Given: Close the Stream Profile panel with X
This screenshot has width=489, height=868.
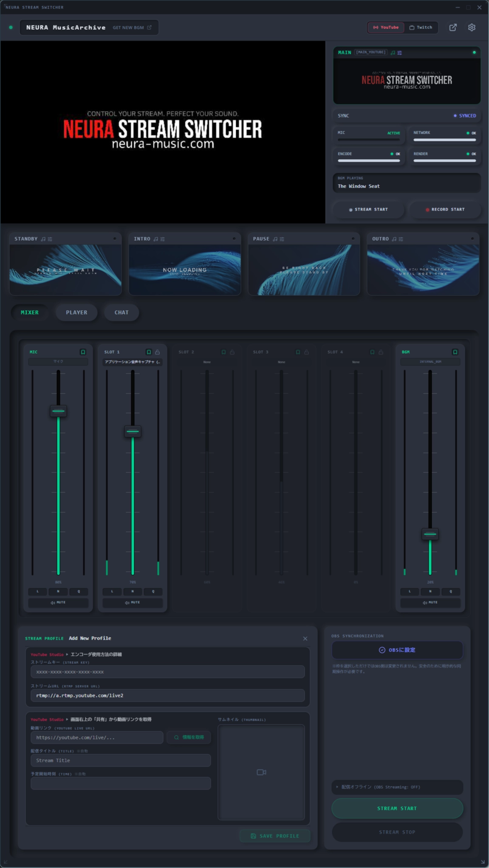Looking at the screenshot, I should 305,638.
